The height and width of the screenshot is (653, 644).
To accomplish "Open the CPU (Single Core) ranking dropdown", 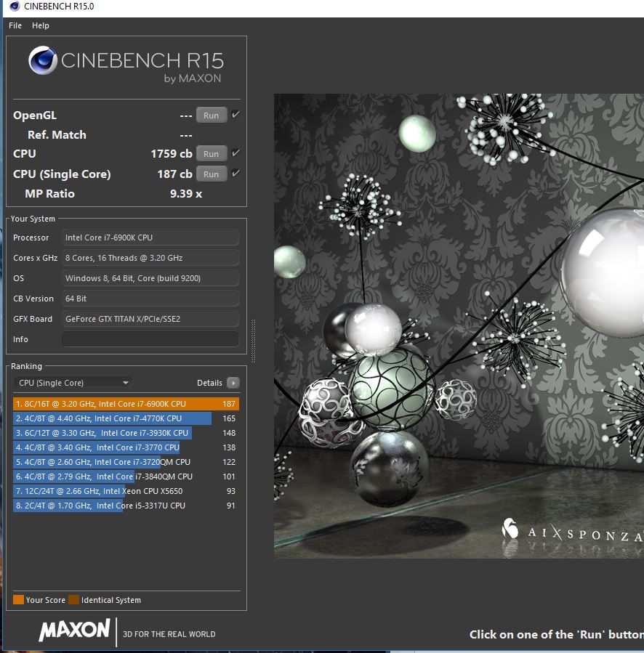I will 73,383.
